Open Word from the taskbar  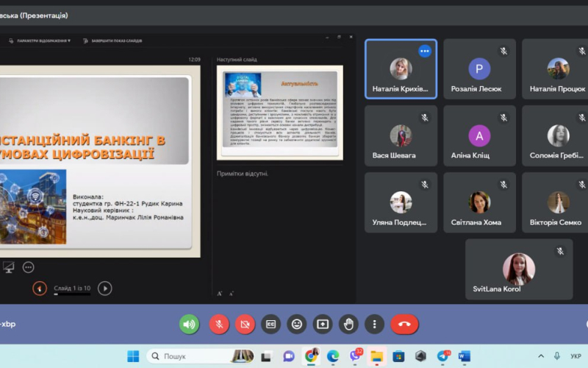click(x=465, y=356)
